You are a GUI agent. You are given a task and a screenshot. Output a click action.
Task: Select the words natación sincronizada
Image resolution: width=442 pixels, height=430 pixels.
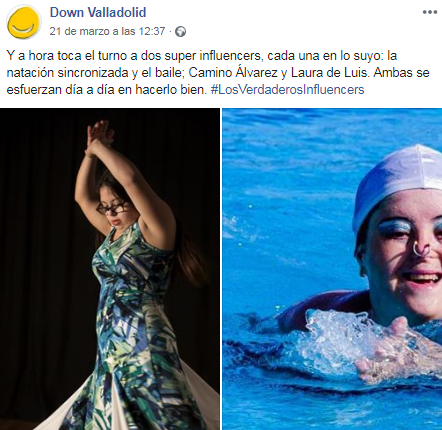67,73
